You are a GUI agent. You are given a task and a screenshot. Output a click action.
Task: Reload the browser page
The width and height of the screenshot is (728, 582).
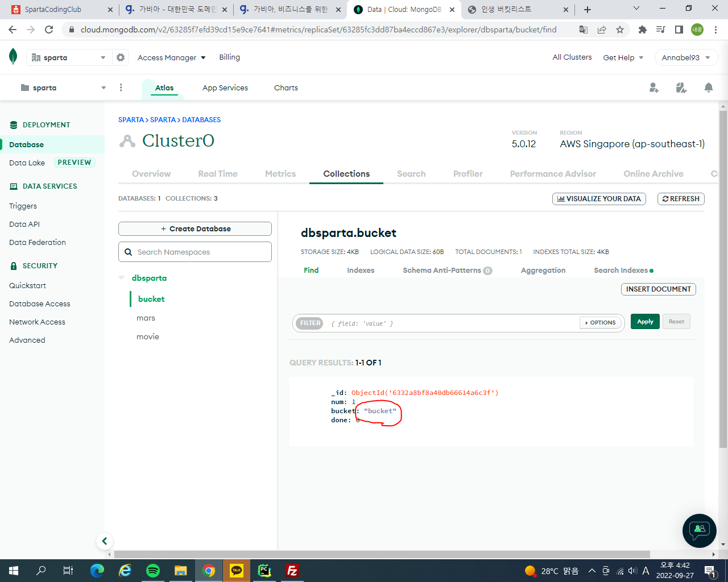pyautogui.click(x=49, y=30)
